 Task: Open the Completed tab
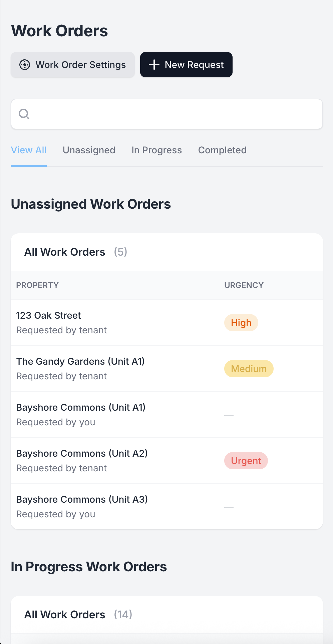coord(222,150)
